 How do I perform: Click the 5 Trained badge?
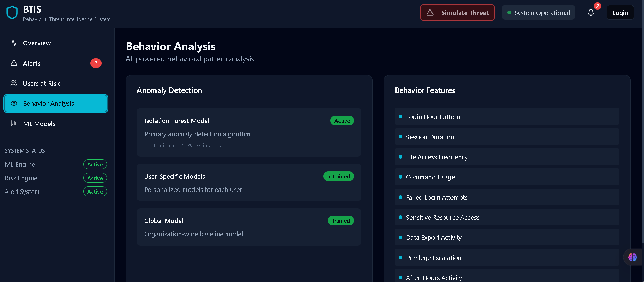click(x=338, y=176)
